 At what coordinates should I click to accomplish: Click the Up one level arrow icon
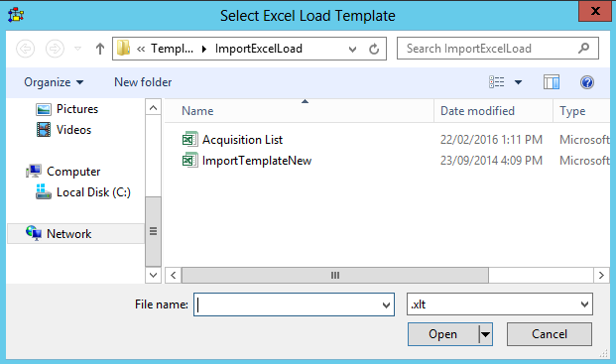[x=100, y=49]
